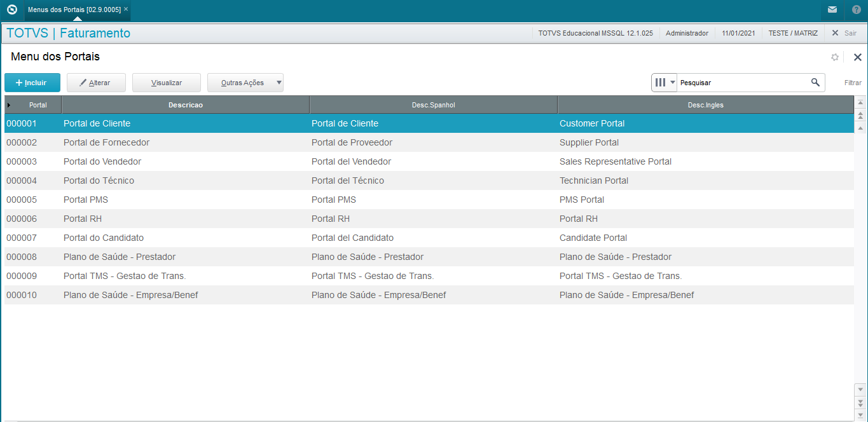Open the settings gear beside Menu dos Portais
This screenshot has height=422, width=868.
pyautogui.click(x=835, y=57)
